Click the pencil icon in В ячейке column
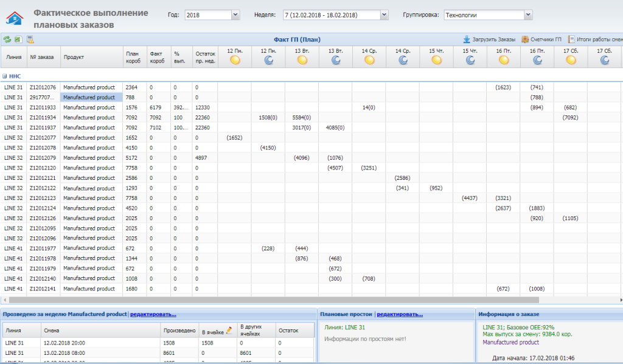The width and height of the screenshot is (623, 364). 229,331
